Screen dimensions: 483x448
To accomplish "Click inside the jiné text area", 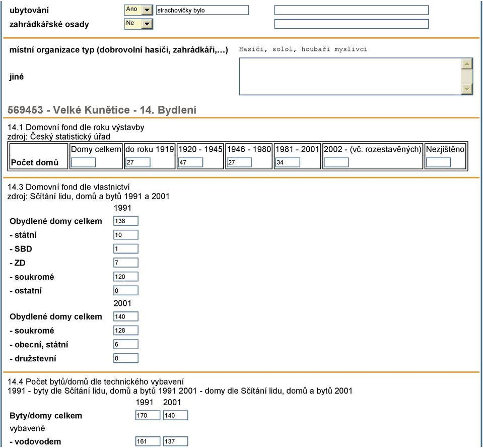I will 351,77.
